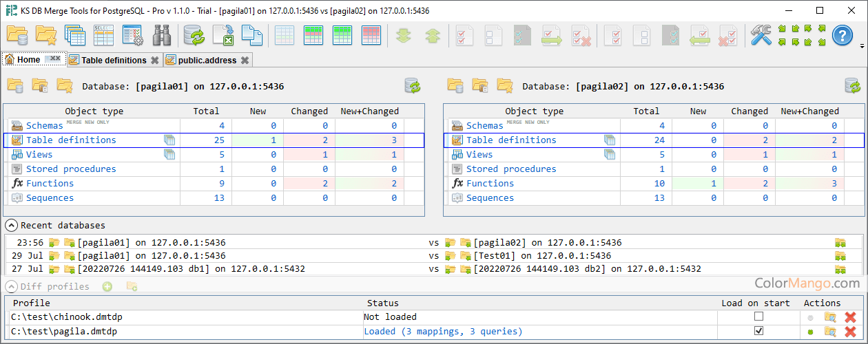Open Sequences link in right database panel
Screen dimensions: 868x344
[x=490, y=197]
